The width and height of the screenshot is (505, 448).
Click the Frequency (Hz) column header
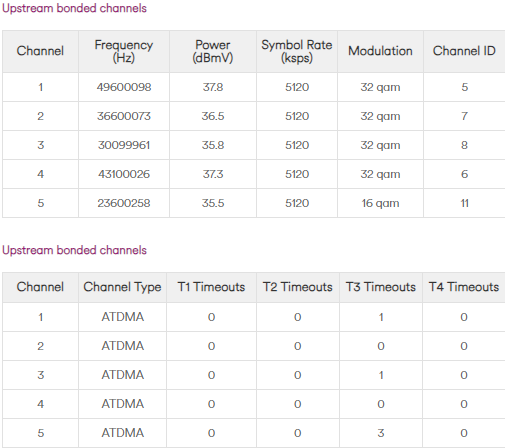point(124,51)
